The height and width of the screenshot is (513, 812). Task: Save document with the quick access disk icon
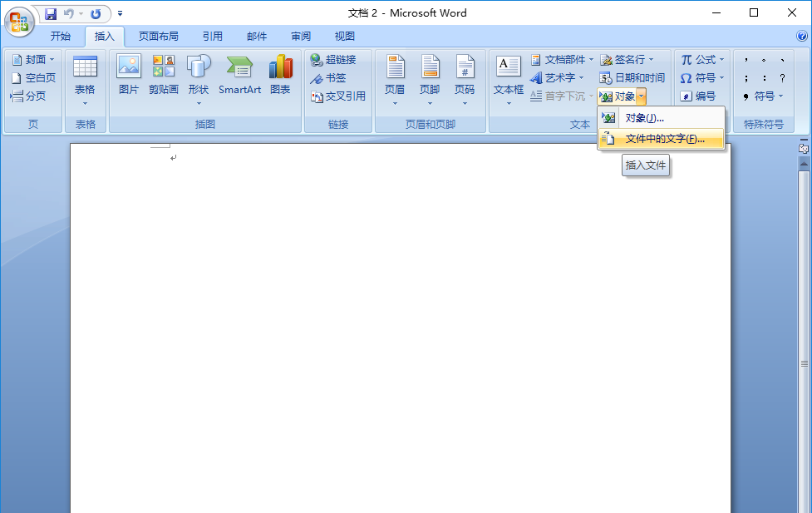pos(50,14)
